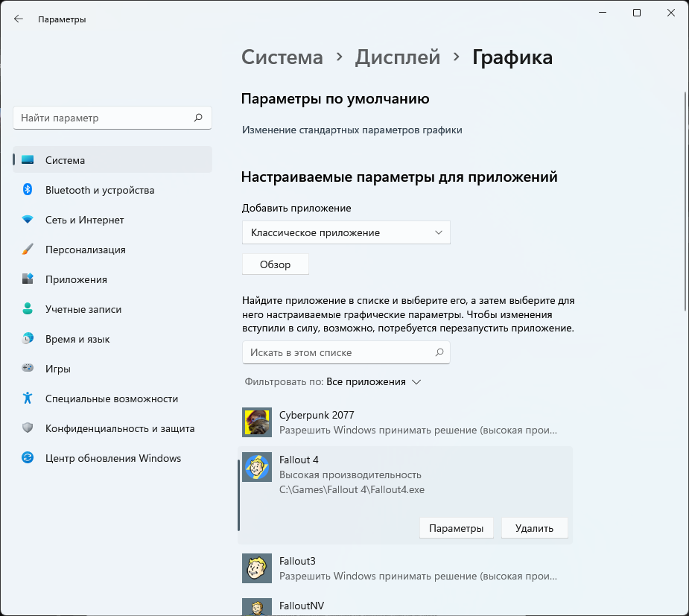Focus the Искать в этом списке field
Screen dimensions: 689x616
pos(339,352)
